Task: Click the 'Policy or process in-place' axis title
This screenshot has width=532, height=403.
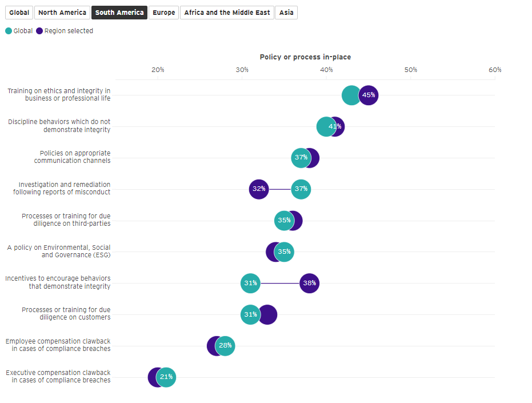Action: click(x=305, y=57)
